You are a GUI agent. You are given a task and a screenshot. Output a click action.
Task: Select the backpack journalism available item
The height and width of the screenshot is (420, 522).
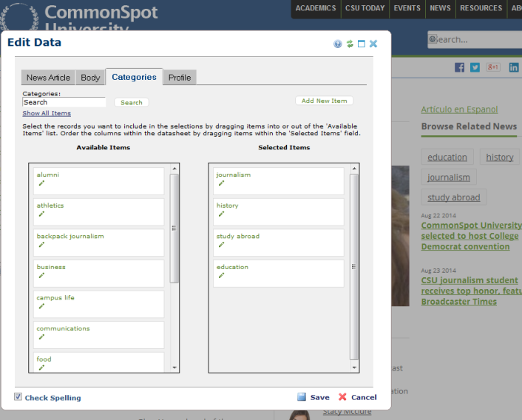(98, 243)
